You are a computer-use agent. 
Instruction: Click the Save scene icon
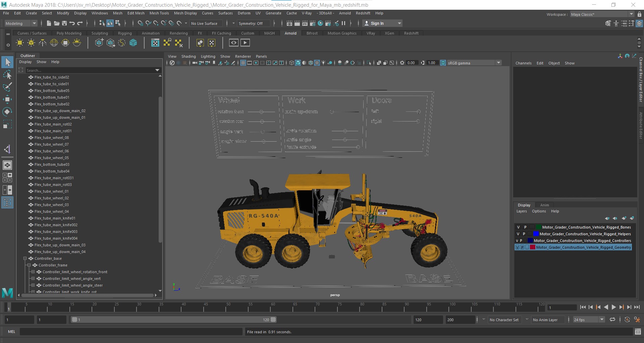(64, 23)
